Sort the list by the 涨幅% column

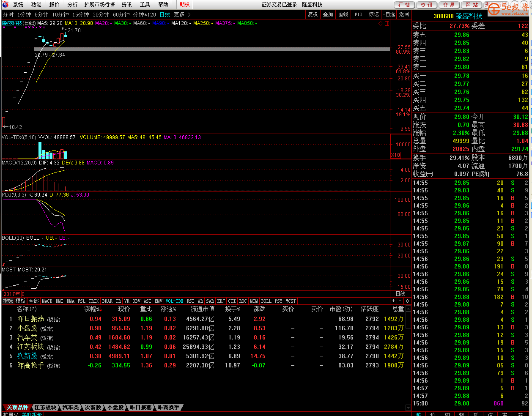(93, 309)
